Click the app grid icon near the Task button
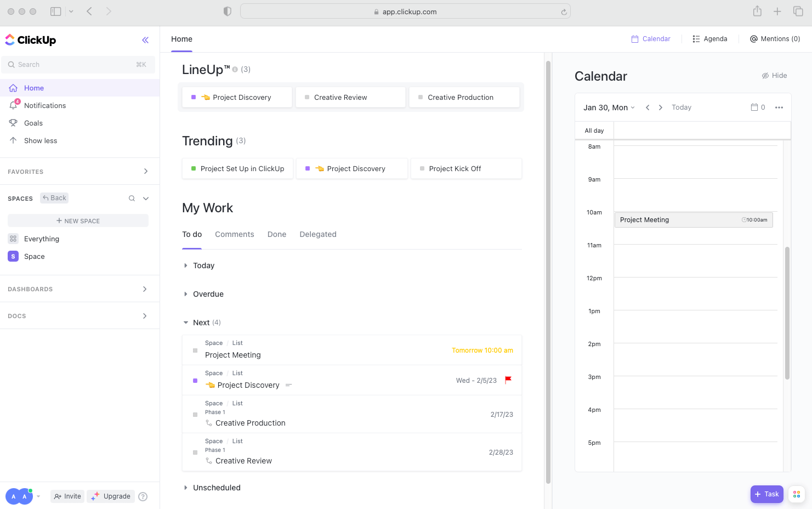 coord(796,494)
